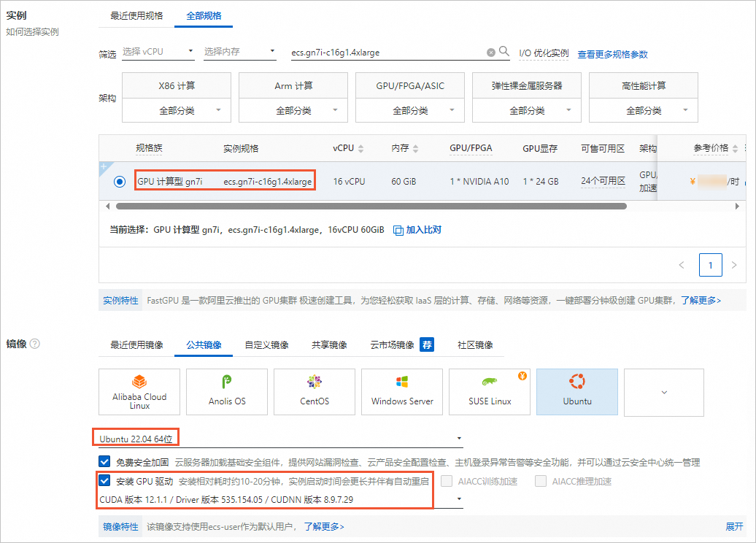The image size is (756, 543).
Task: Click 了解更多 in the FastGPU description
Action: (x=701, y=301)
